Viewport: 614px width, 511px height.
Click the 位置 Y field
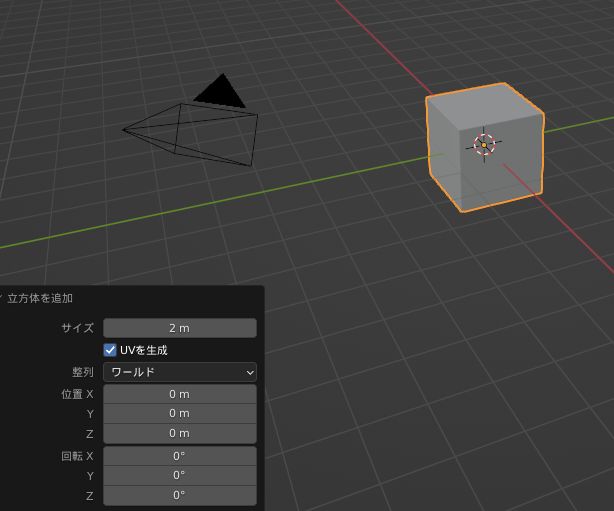pos(180,413)
